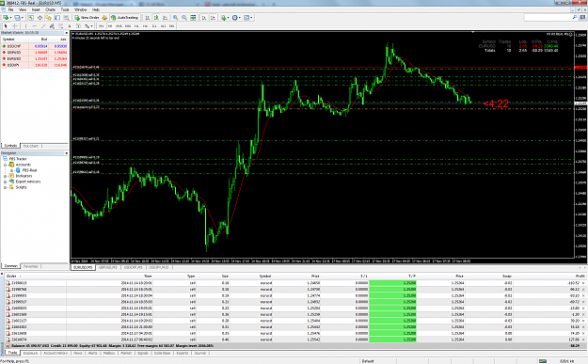Expand the Accounts node in Navigator
This screenshot has width=588, height=364.
click(x=6, y=165)
